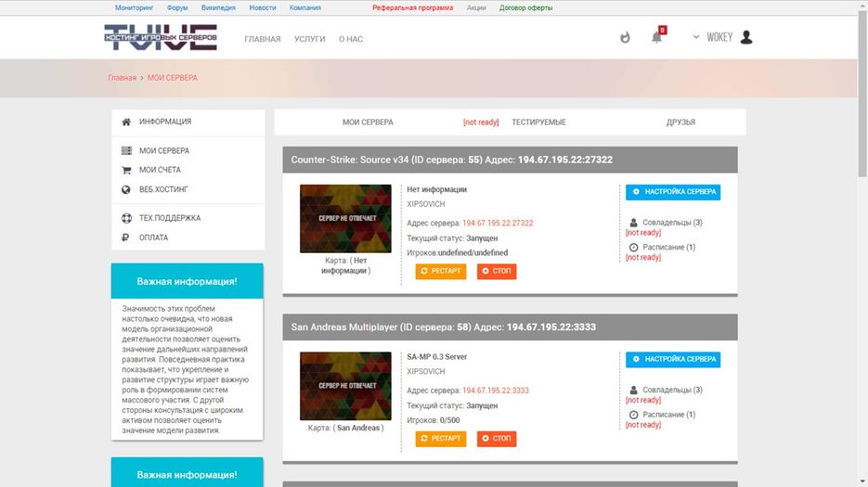Viewport: 868px width, 487px height.
Task: Open ТЕХ.ПОДДЕРЖКА in the sidebar
Action: click(x=169, y=218)
